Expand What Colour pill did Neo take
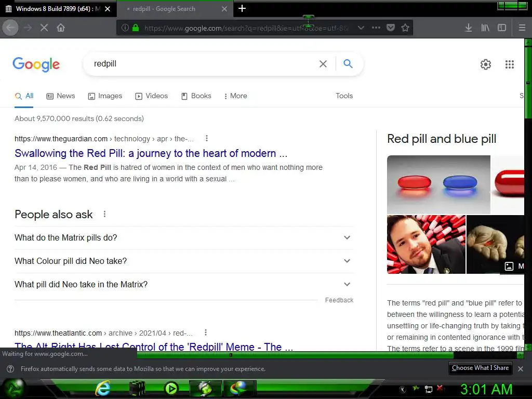This screenshot has height=399, width=532. pyautogui.click(x=184, y=261)
